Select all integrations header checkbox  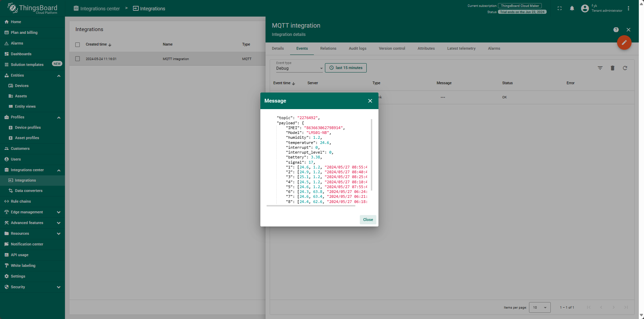point(78,45)
